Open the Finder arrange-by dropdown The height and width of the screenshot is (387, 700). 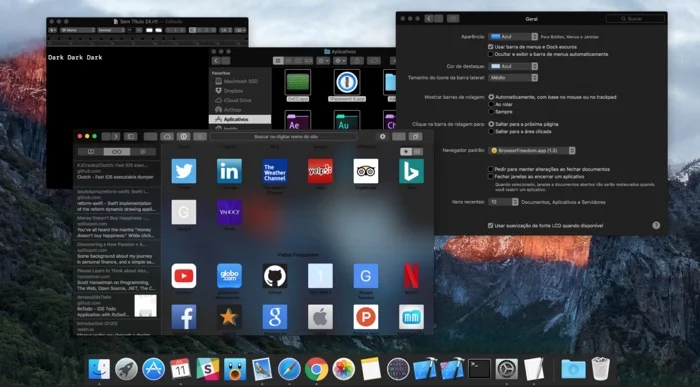323,61
